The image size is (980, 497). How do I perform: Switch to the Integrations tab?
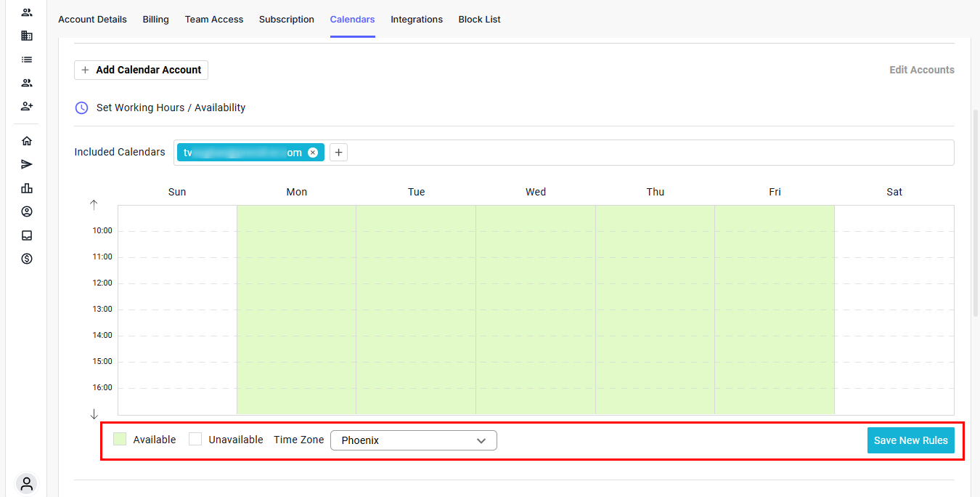pyautogui.click(x=417, y=20)
